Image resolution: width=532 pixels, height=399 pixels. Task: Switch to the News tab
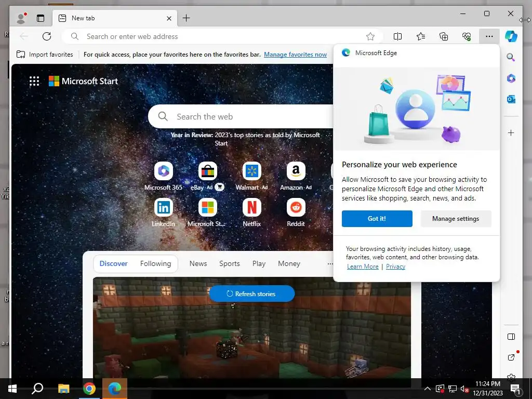coord(198,263)
